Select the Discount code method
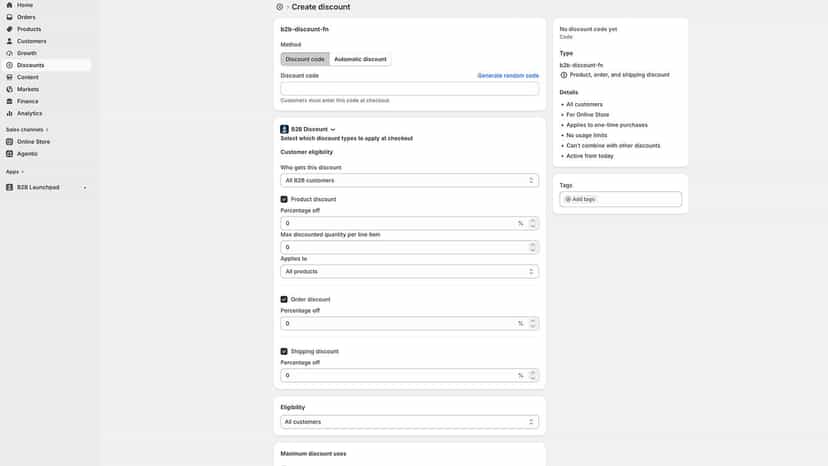Viewport: 828px width, 466px height. click(305, 59)
